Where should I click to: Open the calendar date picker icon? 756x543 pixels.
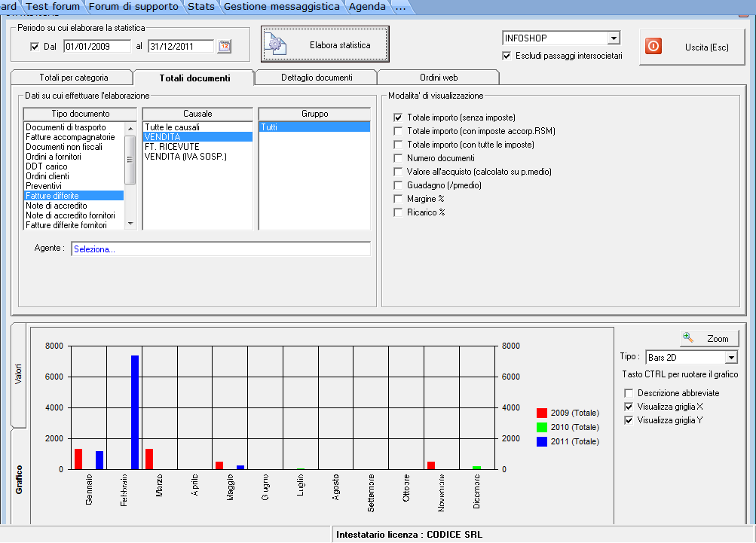coord(224,46)
